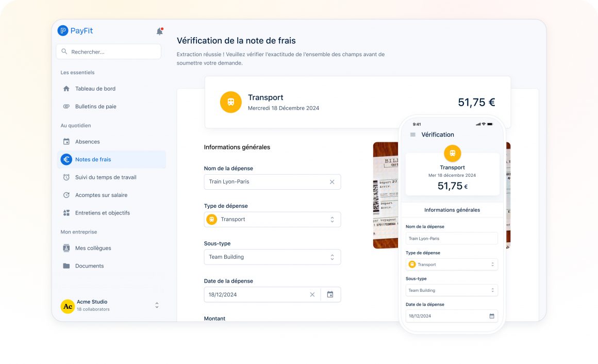Click the train ticket receipt image
The height and width of the screenshot is (364, 598).
(386, 196)
